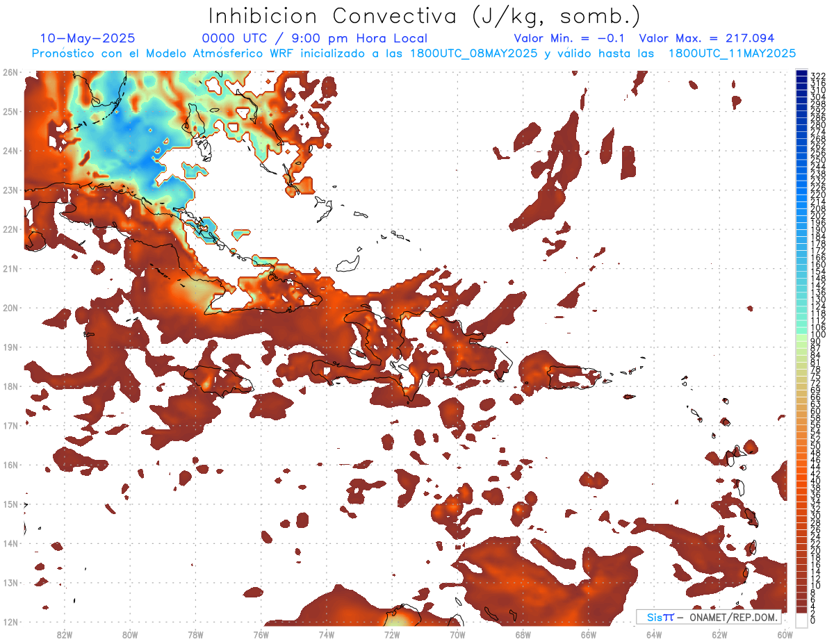
Task: Click the '76W' longitude label
Action: (x=261, y=634)
